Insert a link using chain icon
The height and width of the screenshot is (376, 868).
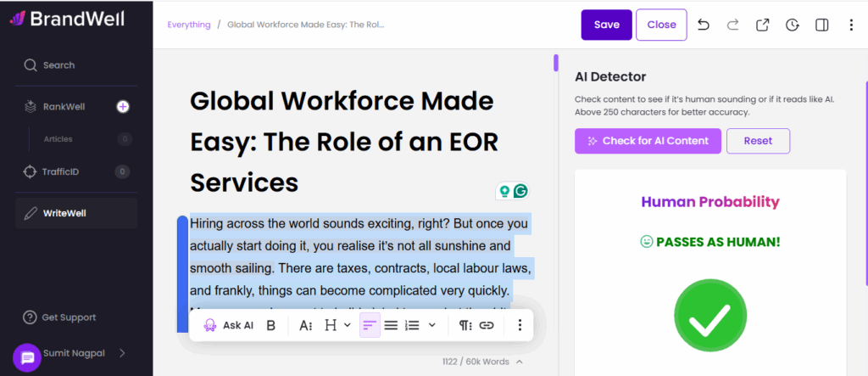[487, 325]
